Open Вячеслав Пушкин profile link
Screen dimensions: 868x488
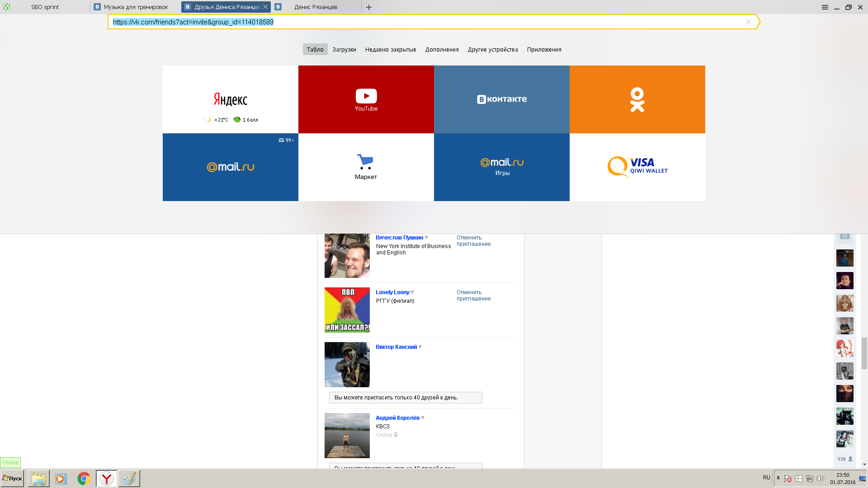(x=399, y=238)
